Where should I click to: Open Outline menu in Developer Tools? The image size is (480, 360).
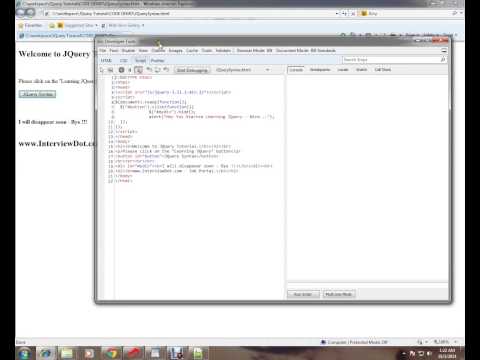click(x=158, y=51)
